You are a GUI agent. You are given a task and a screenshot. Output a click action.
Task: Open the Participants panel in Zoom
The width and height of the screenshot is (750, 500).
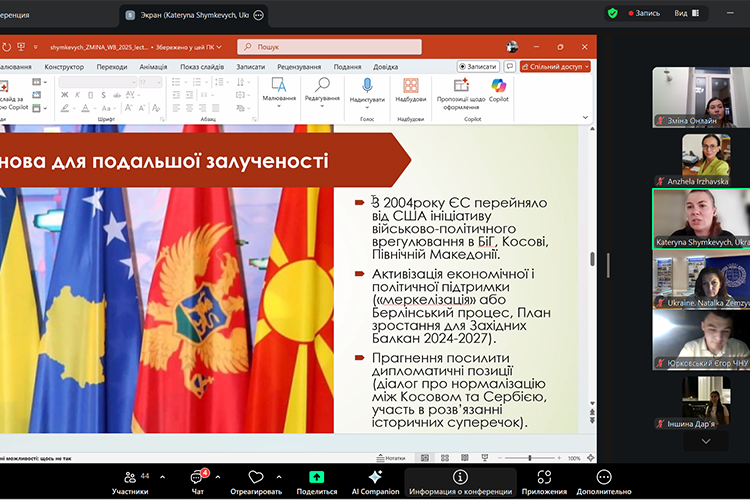pos(130,481)
